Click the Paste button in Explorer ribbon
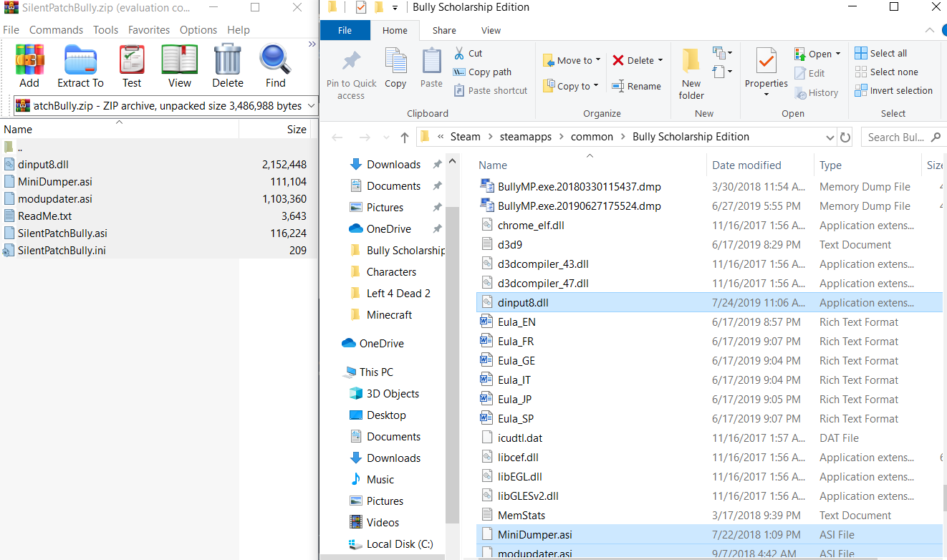 point(431,68)
